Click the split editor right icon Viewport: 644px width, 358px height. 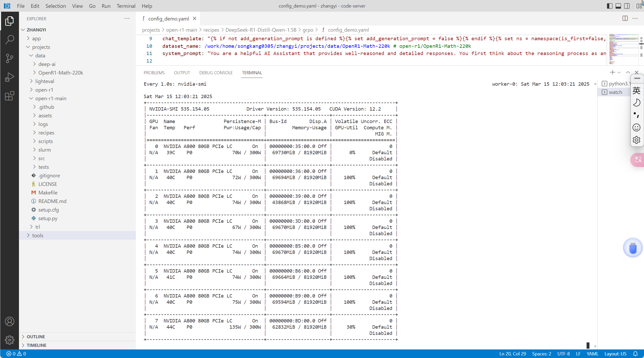tap(625, 18)
